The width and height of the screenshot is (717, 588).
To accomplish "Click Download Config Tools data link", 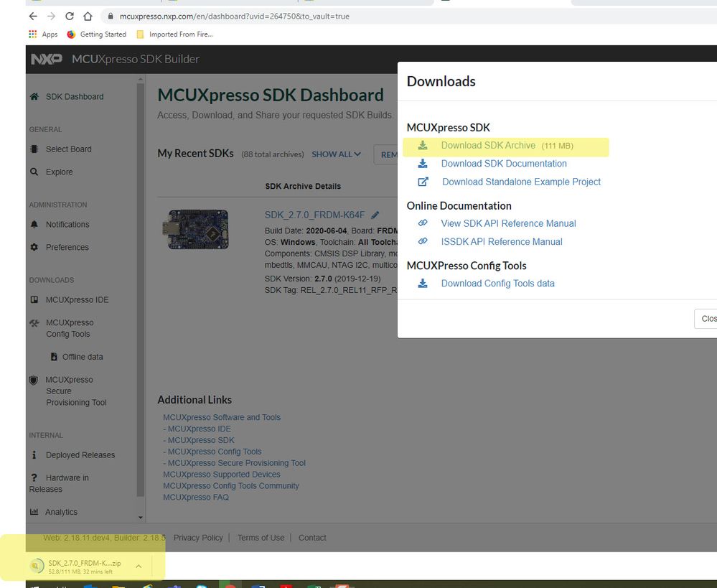I will (497, 284).
